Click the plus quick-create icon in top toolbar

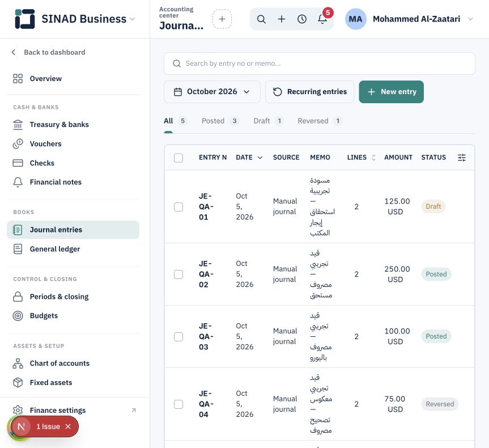282,19
